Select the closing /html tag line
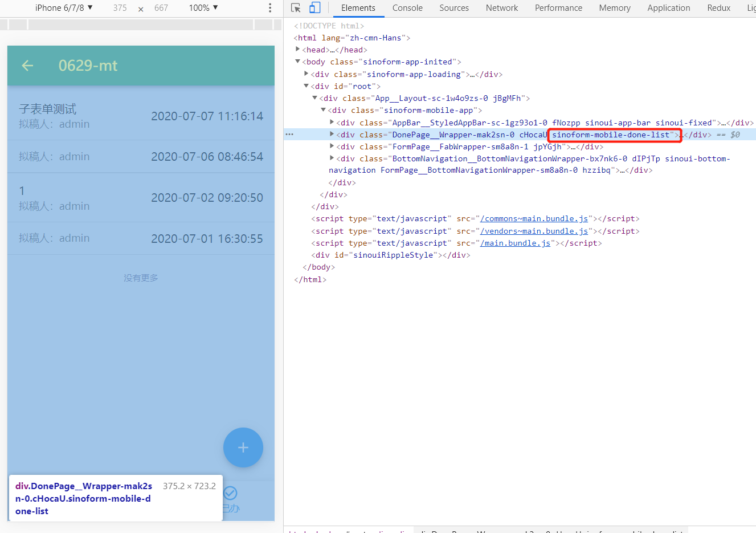This screenshot has width=756, height=533. coord(310,279)
